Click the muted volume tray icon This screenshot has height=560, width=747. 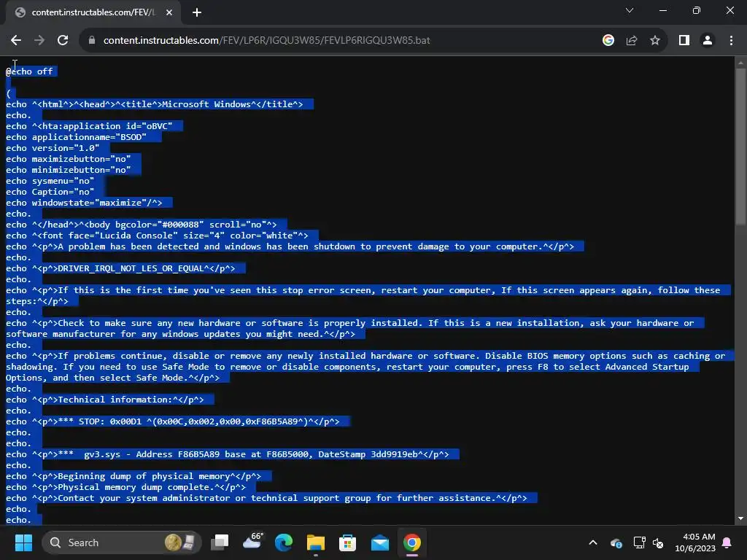[x=659, y=542]
